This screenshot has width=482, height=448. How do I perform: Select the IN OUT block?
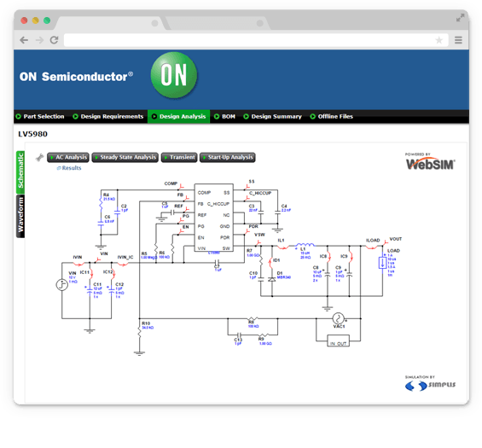[338, 340]
